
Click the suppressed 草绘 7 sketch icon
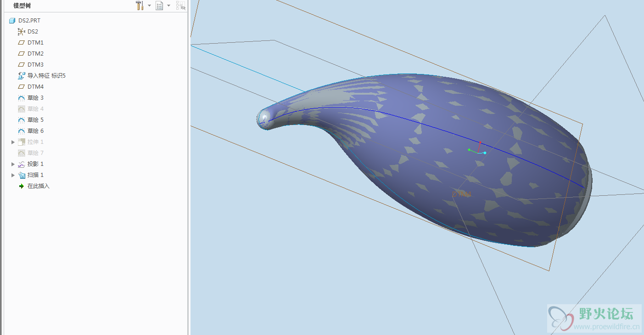coord(21,153)
